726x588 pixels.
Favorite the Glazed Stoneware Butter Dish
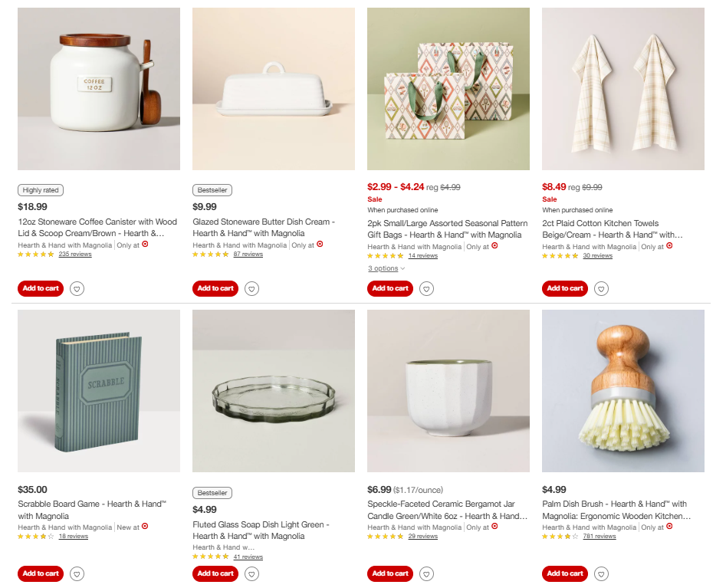point(252,289)
